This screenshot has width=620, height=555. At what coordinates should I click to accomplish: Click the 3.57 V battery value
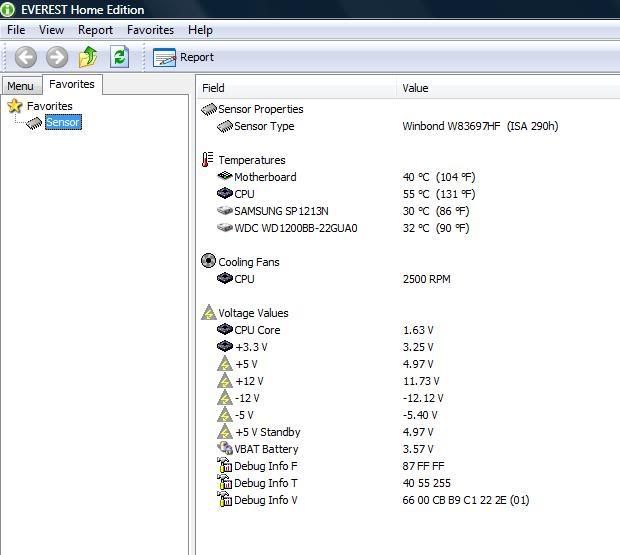coord(418,449)
